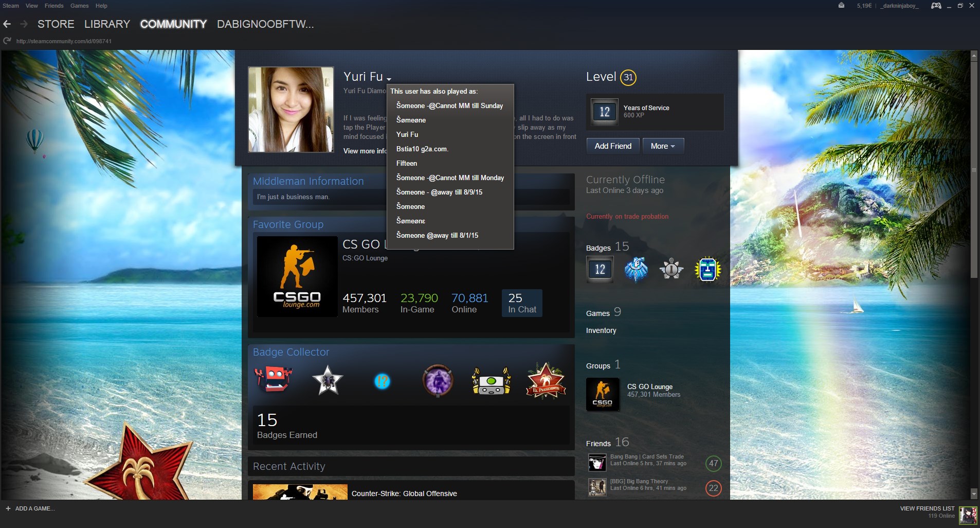Open the Steam menu
980x528 pixels.
pos(11,6)
